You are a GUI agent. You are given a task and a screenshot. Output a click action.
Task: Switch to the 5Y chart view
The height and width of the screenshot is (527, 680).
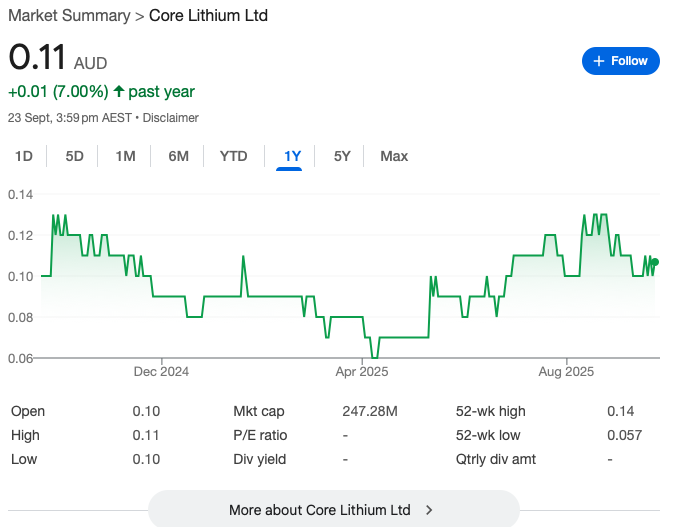342,156
